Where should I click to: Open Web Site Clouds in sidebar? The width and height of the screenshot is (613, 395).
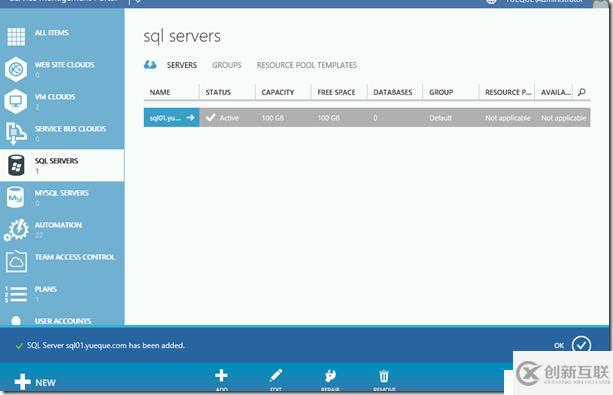pos(65,65)
